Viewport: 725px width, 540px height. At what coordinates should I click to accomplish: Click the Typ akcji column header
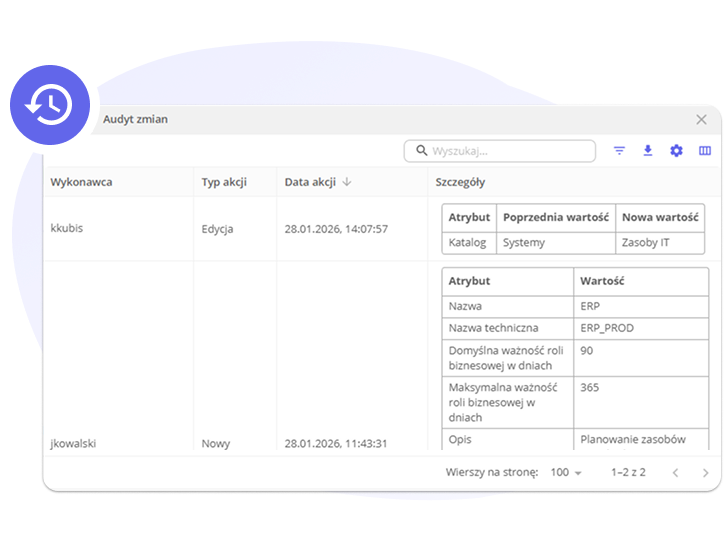pyautogui.click(x=224, y=182)
